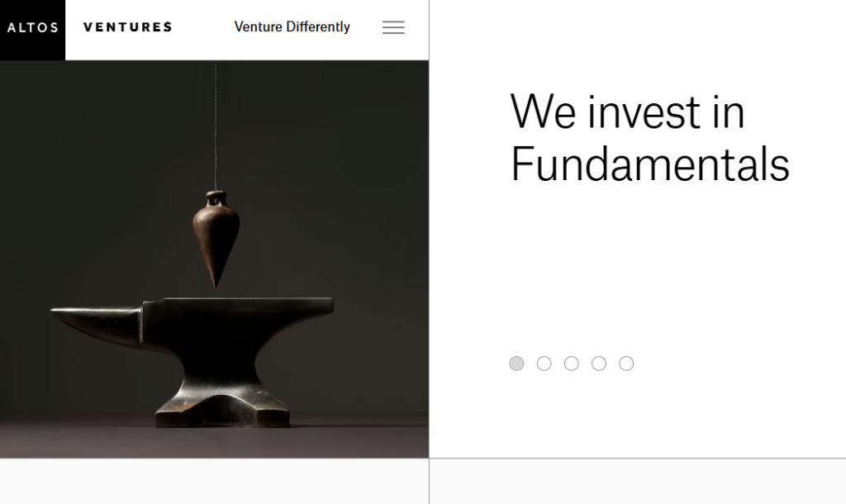846x504 pixels.
Task: Select the first filled slide indicator dot
Action: click(x=516, y=364)
